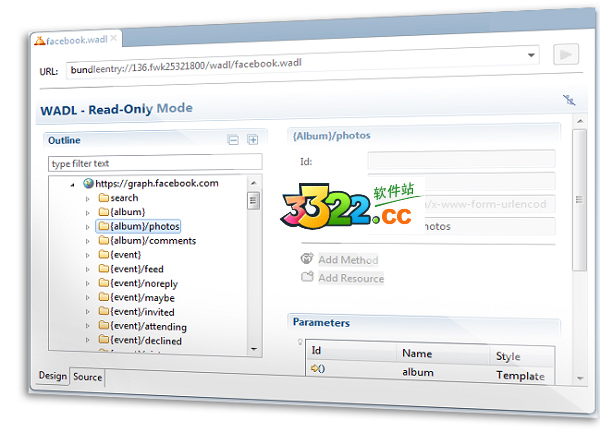Click the Add Method icon
Screen dimensions: 600x432
coord(307,259)
